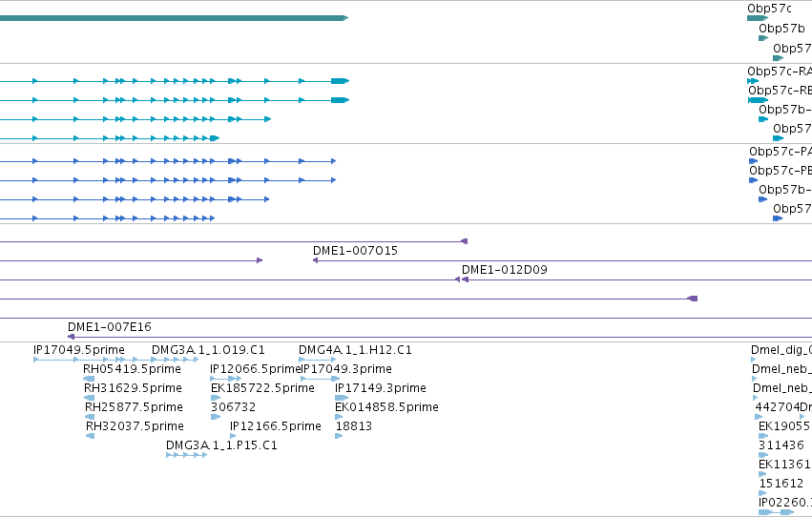812x517 pixels.
Task: Click the IP12066.5prime EST label
Action: (256, 369)
